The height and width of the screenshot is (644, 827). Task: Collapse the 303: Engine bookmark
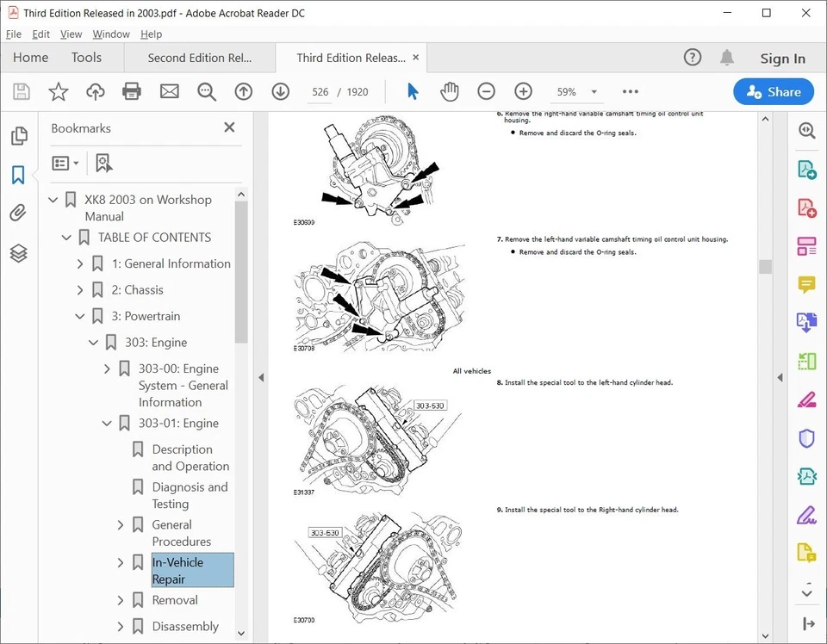pos(94,343)
